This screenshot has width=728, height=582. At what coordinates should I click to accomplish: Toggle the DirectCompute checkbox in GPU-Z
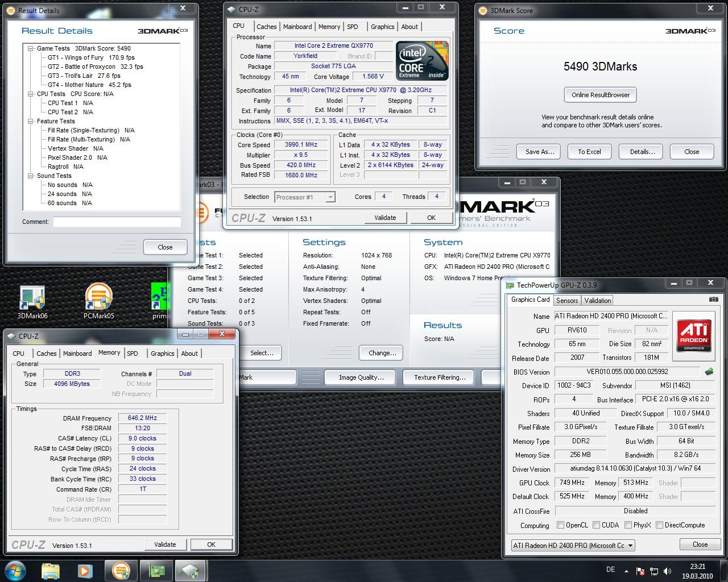pyautogui.click(x=660, y=525)
